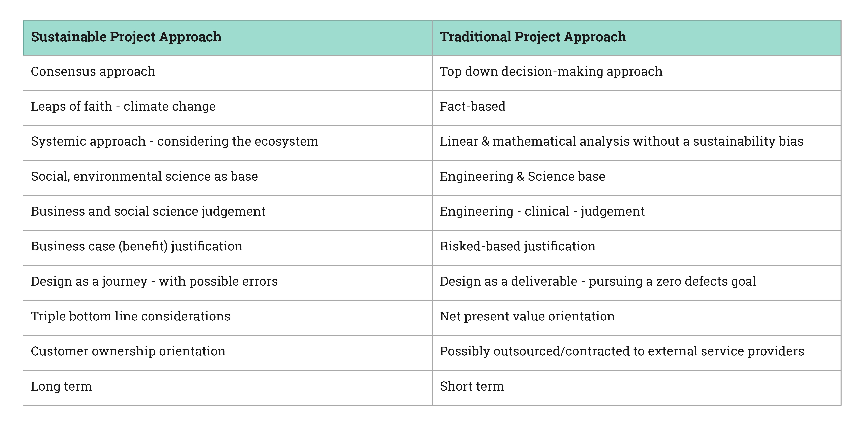Select Business and social science judgement
The height and width of the screenshot is (441, 868).
(148, 212)
